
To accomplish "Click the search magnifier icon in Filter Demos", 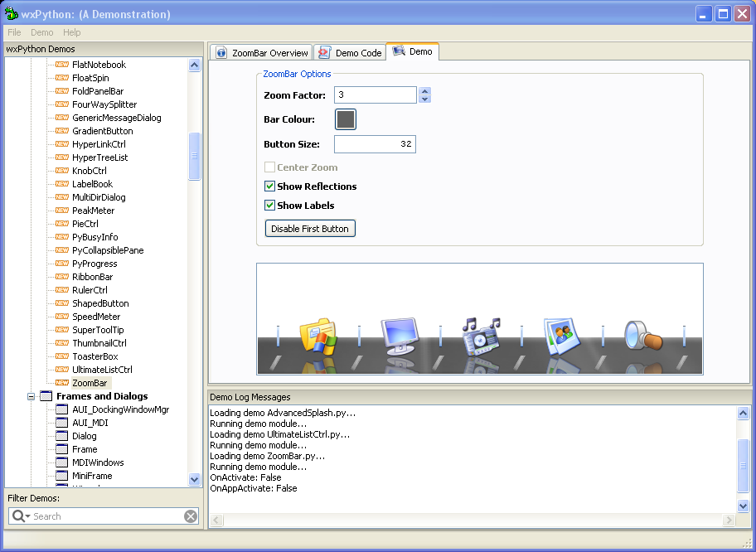I will click(x=18, y=516).
